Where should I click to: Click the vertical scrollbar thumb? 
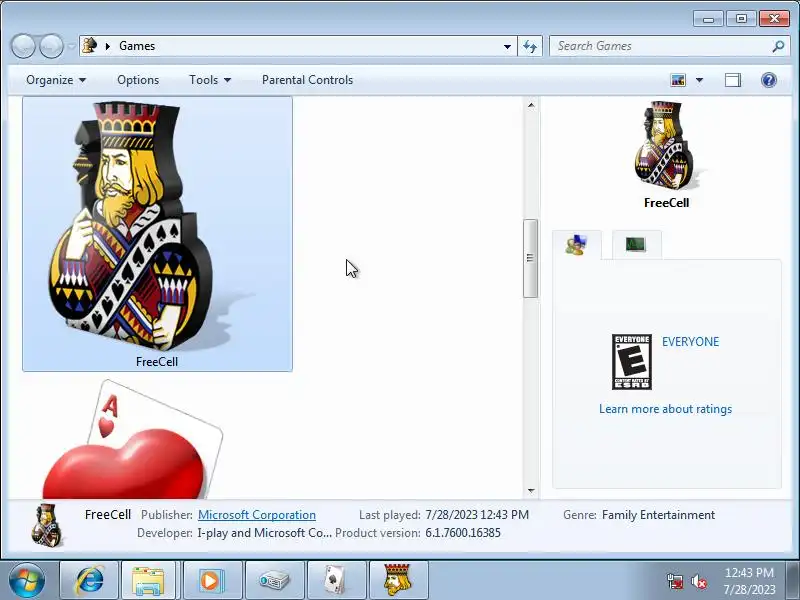click(531, 258)
